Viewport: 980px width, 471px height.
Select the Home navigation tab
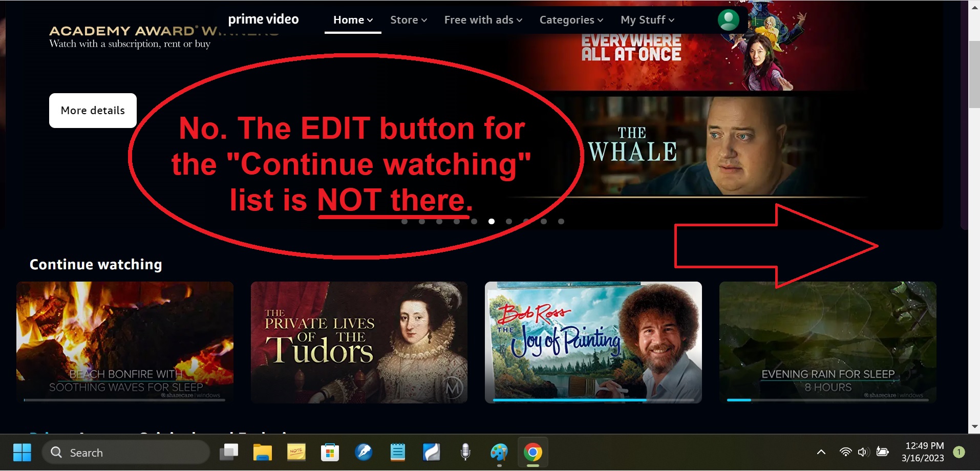(353, 20)
